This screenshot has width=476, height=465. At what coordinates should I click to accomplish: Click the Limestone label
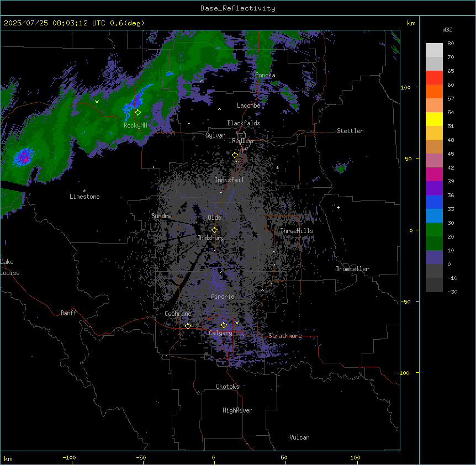[84, 197]
